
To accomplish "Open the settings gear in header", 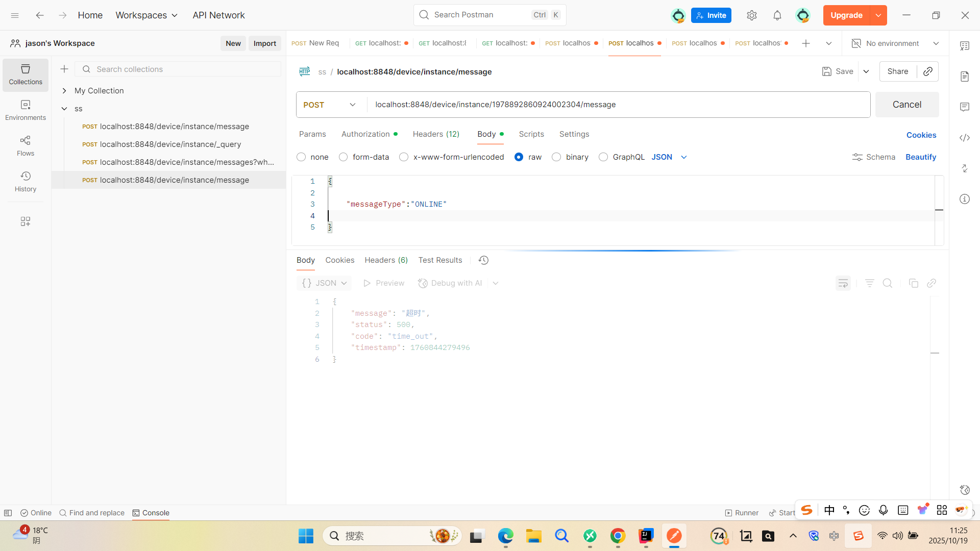I will pyautogui.click(x=751, y=15).
